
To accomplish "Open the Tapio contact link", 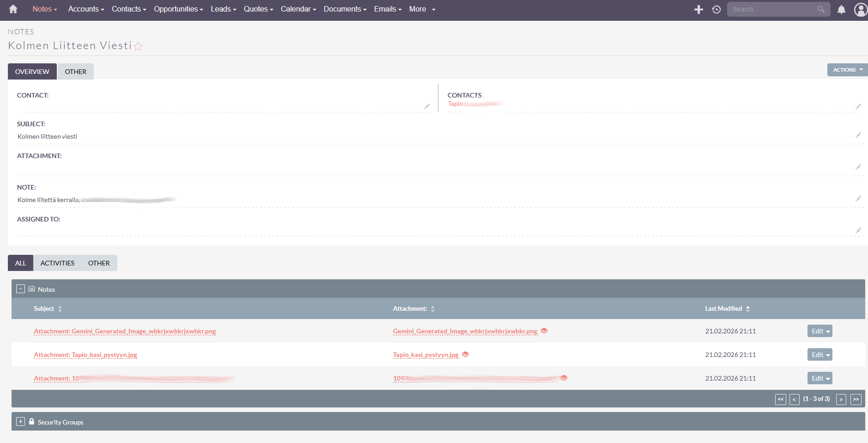I will (x=455, y=104).
